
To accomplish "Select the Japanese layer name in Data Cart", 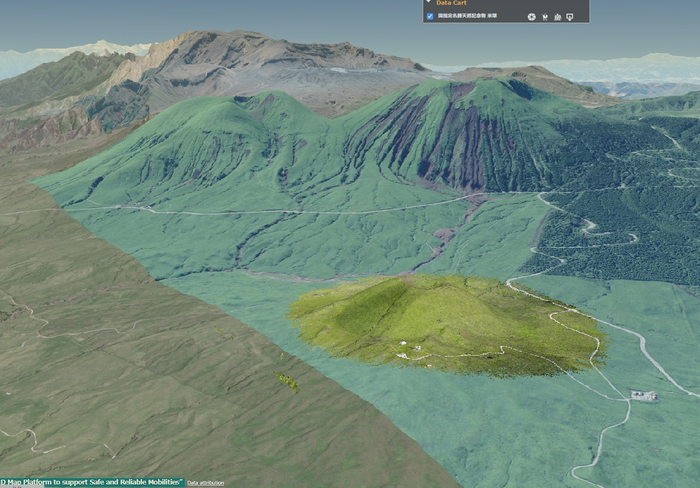I will pos(467,17).
